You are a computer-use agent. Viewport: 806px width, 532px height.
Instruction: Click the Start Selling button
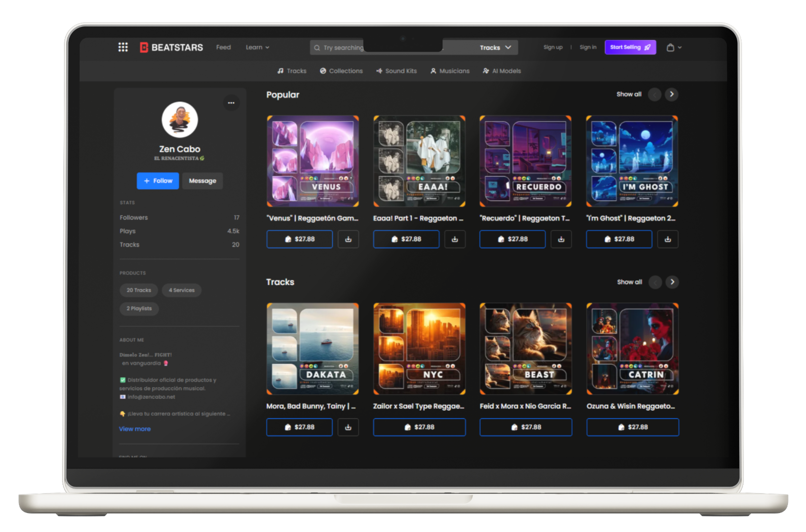[x=630, y=47]
